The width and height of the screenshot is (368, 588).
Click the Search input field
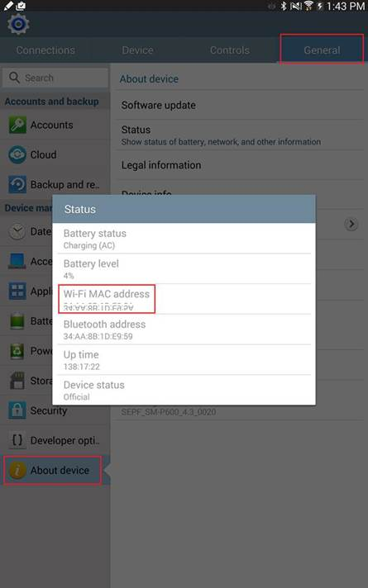[55, 78]
